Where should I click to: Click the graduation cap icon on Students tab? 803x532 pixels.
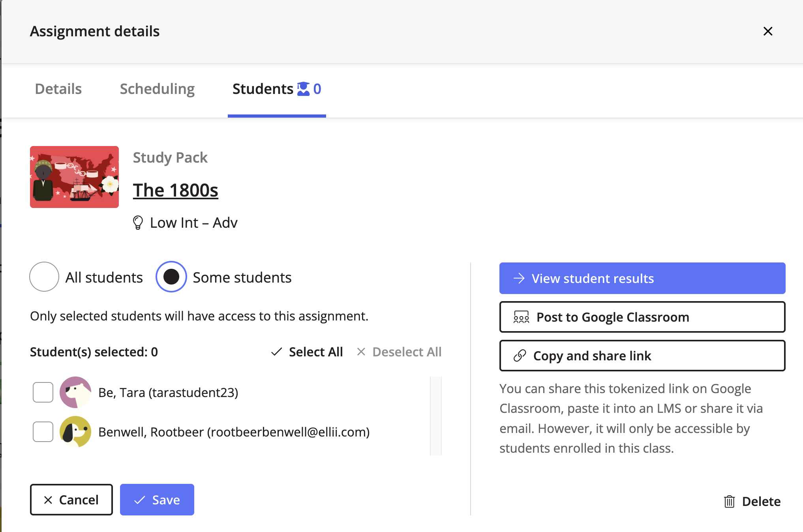click(x=304, y=89)
